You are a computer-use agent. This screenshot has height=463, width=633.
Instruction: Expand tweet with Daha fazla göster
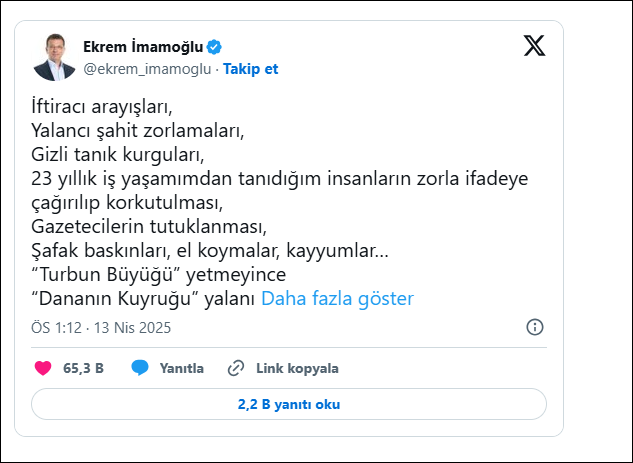[x=337, y=298]
